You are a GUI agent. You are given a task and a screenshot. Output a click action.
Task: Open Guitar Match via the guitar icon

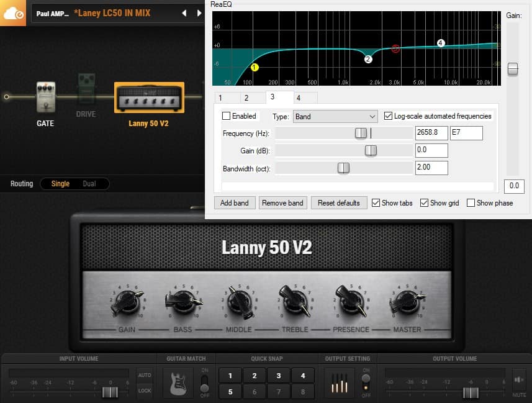[x=178, y=383]
